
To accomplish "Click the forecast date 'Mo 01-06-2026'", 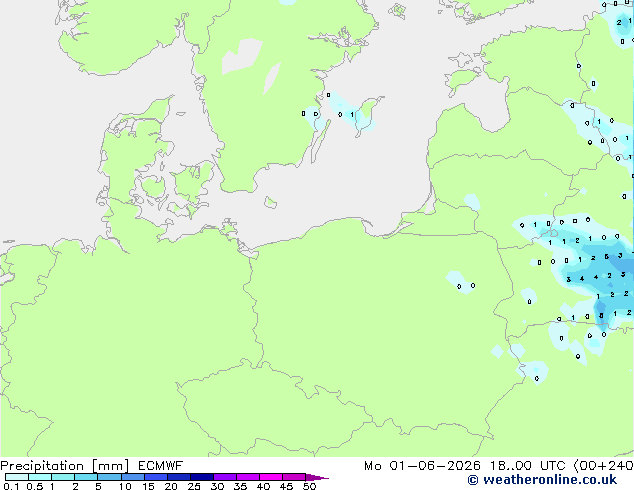I will click(423, 466).
